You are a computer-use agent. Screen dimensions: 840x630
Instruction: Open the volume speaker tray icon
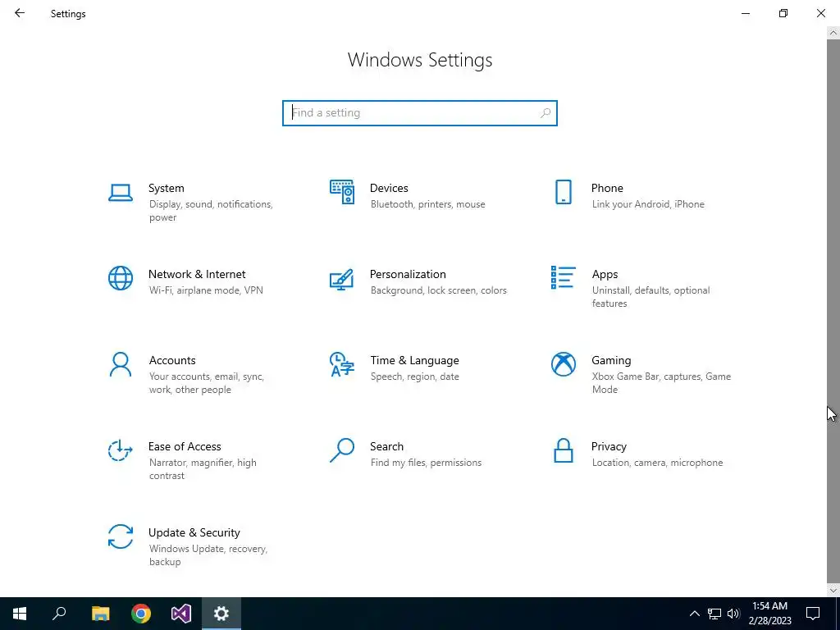coord(733,614)
